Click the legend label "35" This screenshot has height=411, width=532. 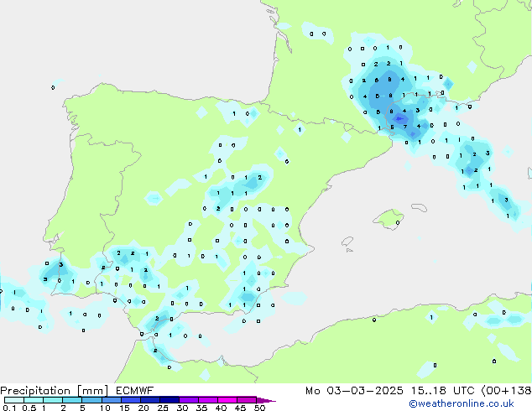(x=201, y=408)
